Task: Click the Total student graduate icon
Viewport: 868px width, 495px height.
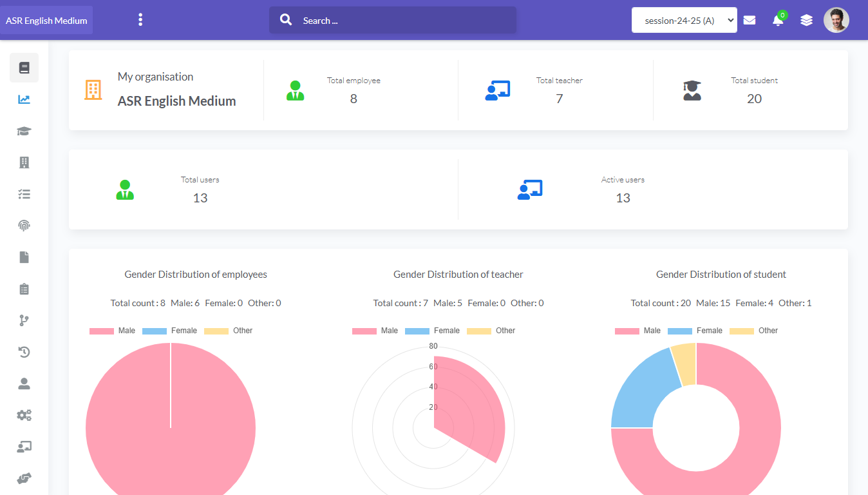Action: pyautogui.click(x=692, y=90)
